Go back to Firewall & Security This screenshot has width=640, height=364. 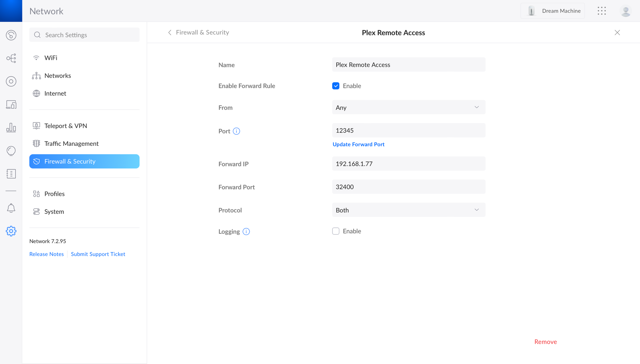tap(198, 32)
